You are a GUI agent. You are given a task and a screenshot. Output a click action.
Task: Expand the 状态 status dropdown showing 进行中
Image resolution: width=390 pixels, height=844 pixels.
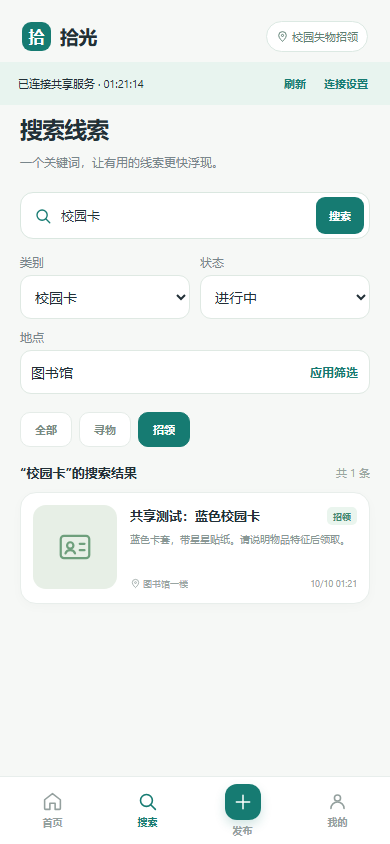[285, 297]
